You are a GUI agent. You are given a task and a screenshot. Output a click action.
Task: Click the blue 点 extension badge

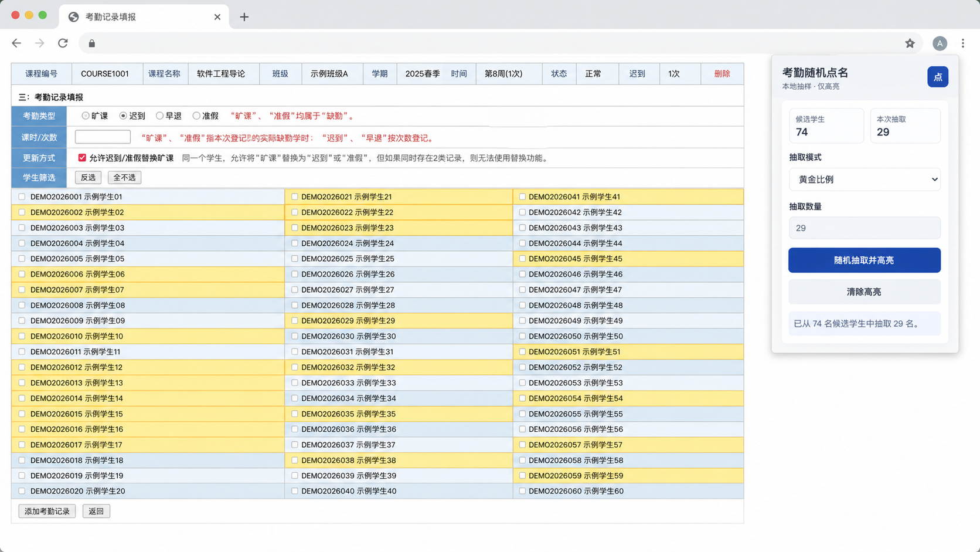938,77
